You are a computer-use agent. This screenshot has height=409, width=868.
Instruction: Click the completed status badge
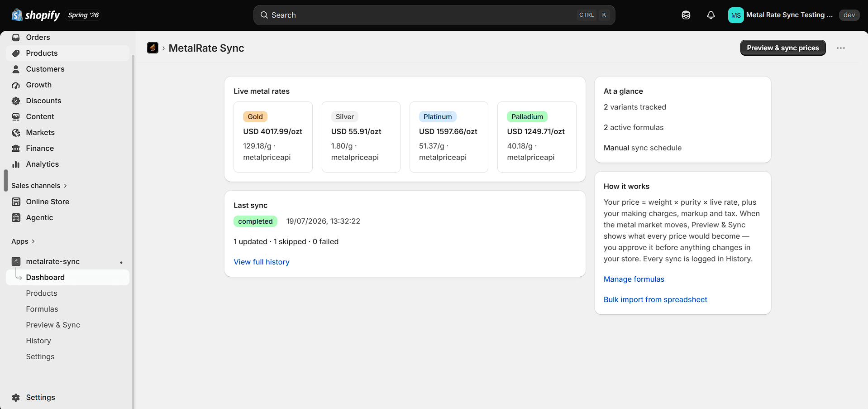pos(255,221)
